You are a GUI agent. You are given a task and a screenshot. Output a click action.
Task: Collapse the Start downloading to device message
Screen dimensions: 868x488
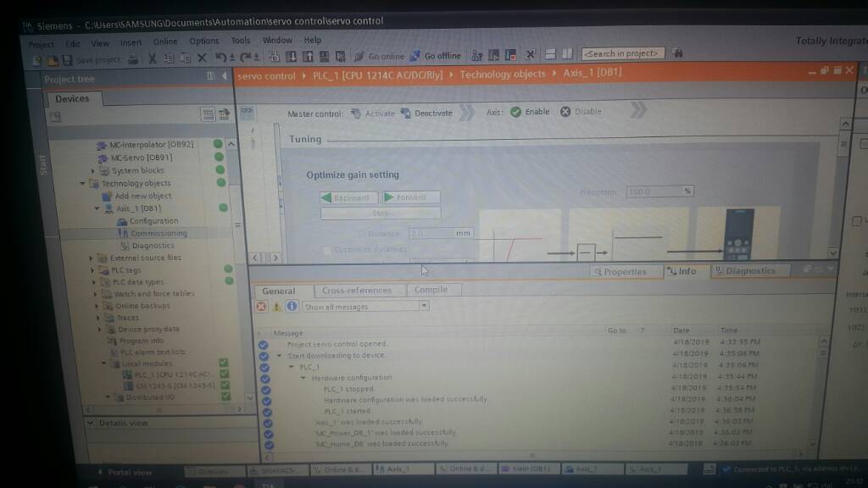click(x=279, y=356)
